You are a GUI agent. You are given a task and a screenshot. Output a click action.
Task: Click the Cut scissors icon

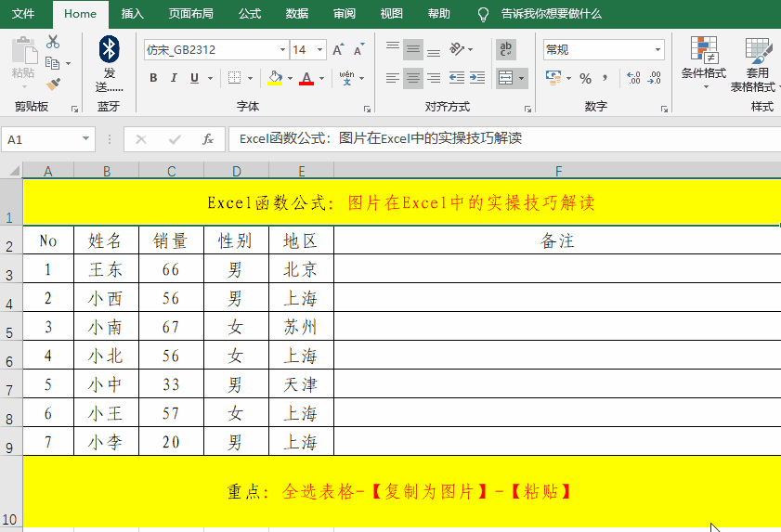point(53,42)
